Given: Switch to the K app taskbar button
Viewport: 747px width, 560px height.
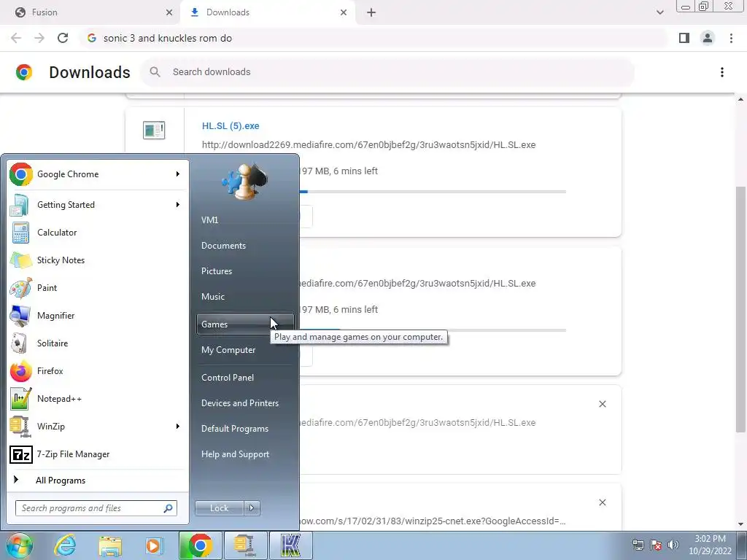Looking at the screenshot, I should pos(290,545).
